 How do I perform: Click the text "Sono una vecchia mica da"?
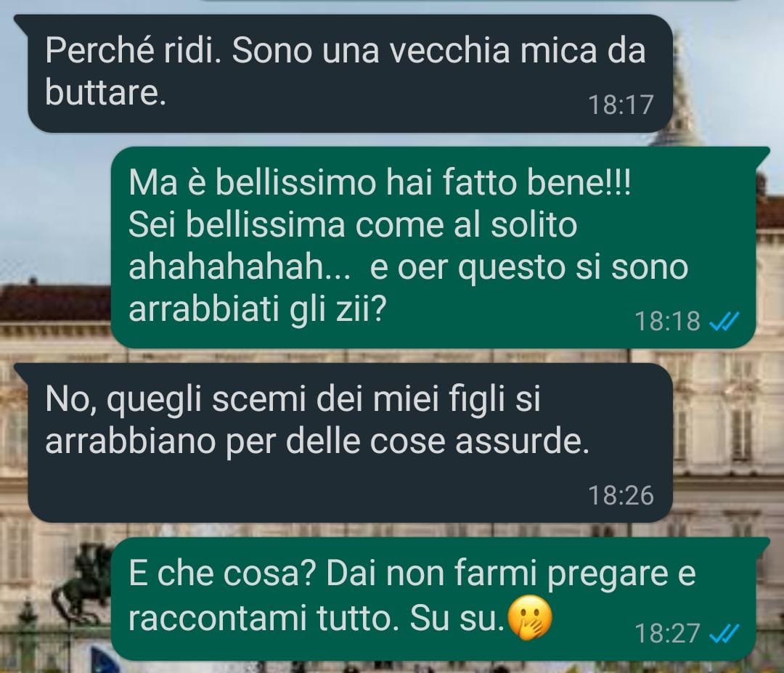coord(438,51)
